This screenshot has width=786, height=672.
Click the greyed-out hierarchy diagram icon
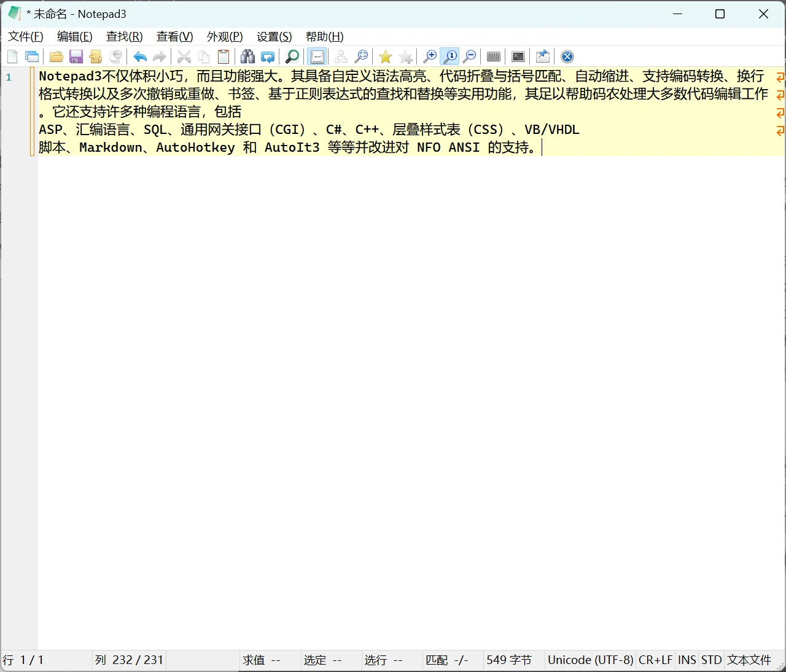(x=341, y=57)
